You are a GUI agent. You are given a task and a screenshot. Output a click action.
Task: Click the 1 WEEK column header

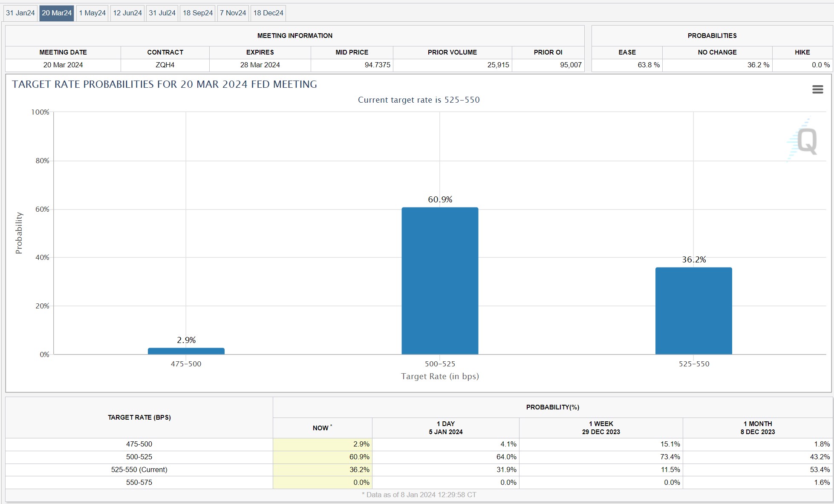pos(601,427)
